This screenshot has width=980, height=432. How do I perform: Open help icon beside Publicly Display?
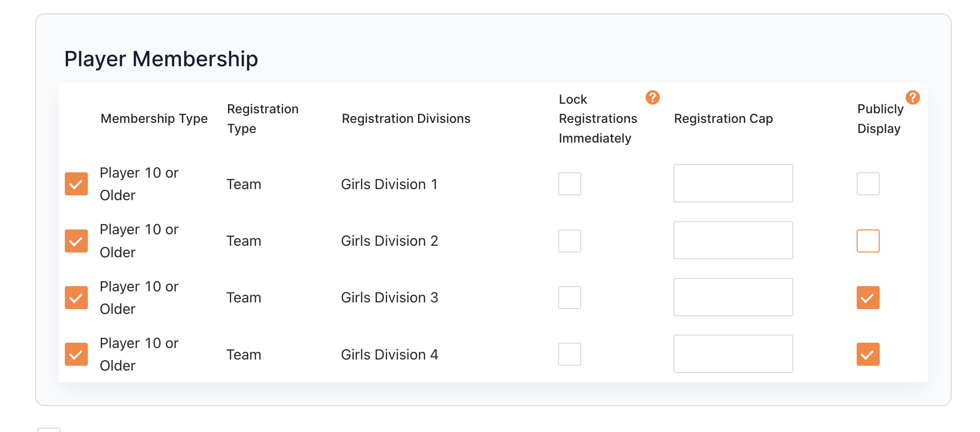912,97
